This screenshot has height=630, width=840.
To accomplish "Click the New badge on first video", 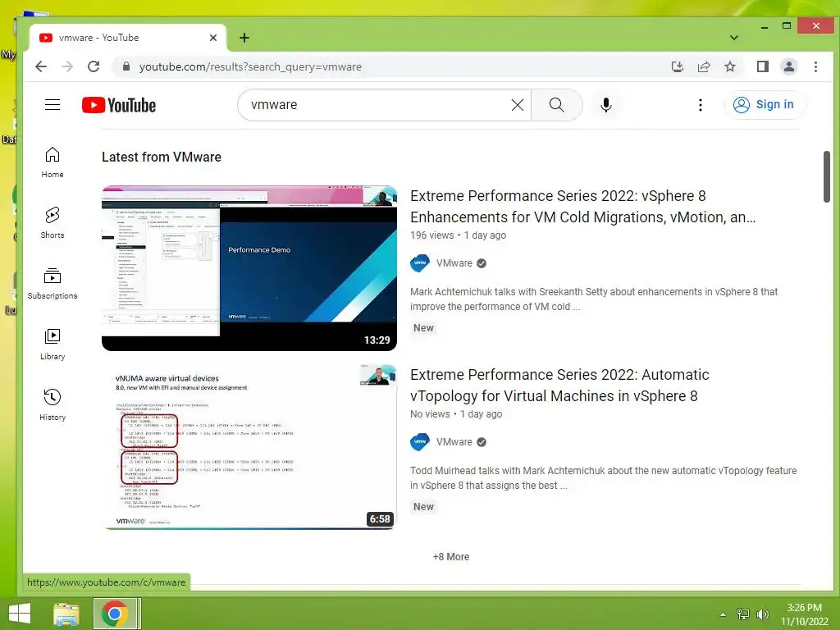I will pyautogui.click(x=423, y=328).
